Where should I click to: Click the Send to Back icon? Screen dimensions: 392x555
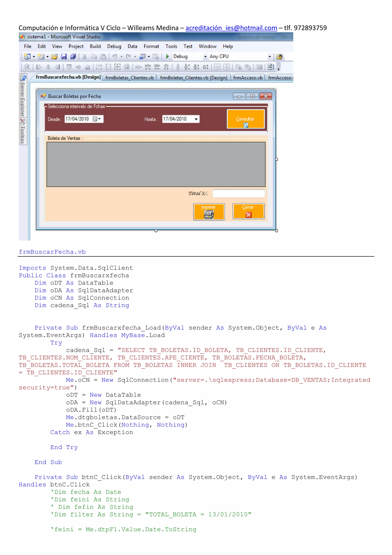(248, 67)
